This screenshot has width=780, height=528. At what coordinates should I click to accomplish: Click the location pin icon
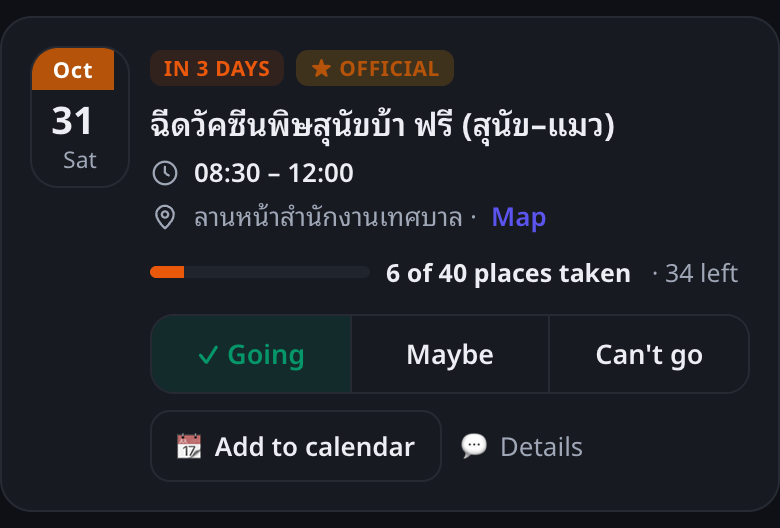click(165, 217)
